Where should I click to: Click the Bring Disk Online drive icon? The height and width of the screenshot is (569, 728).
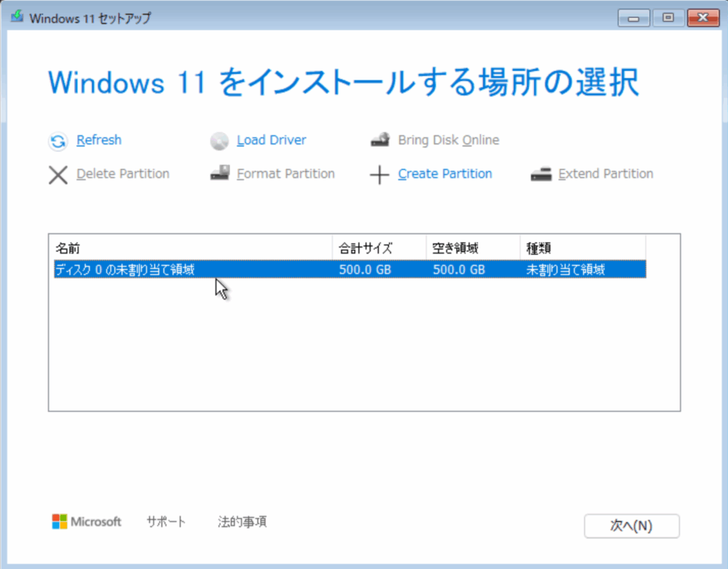(380, 141)
